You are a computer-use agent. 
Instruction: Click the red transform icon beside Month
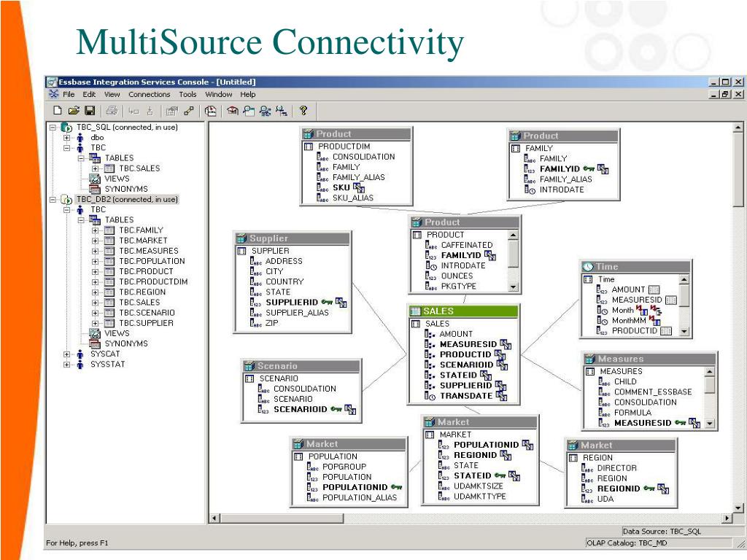642,311
